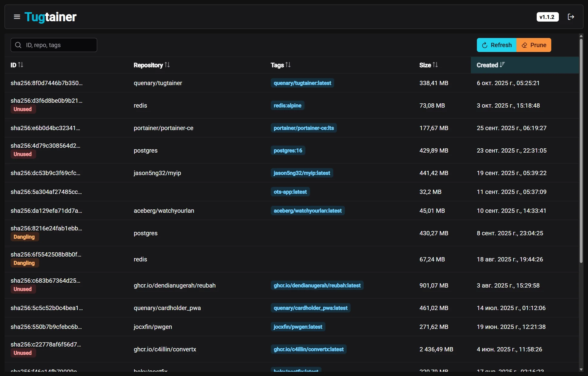Open the quenary/tugtainer:latest tag

click(302, 83)
